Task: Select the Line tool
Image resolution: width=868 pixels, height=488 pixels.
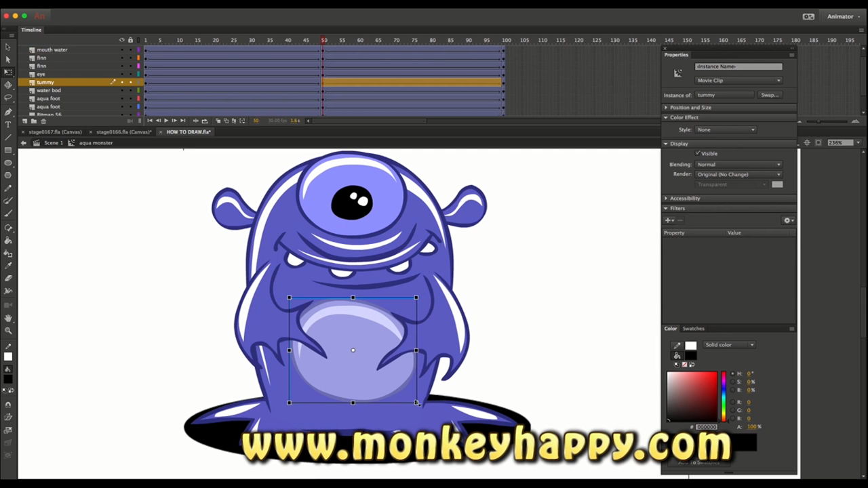Action: [x=8, y=138]
